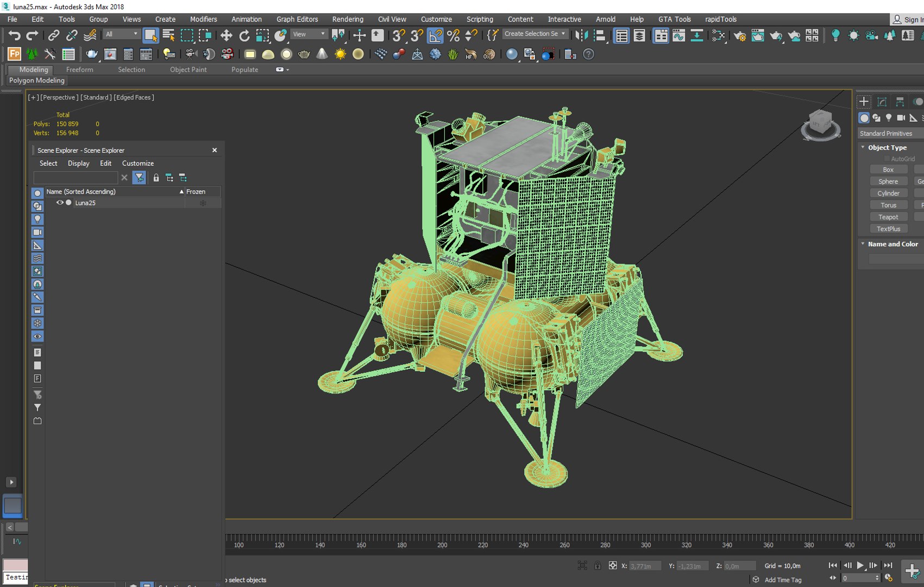Activate the Select and Move tool

tap(226, 35)
